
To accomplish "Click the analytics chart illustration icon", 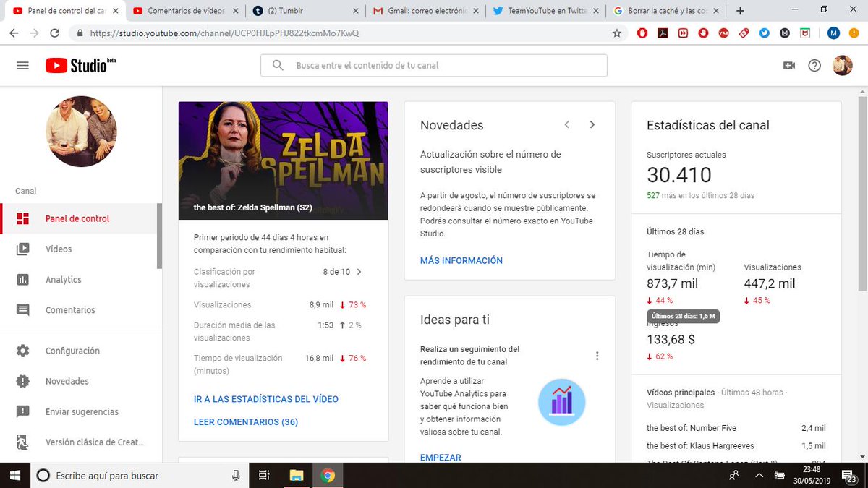I will tap(561, 402).
